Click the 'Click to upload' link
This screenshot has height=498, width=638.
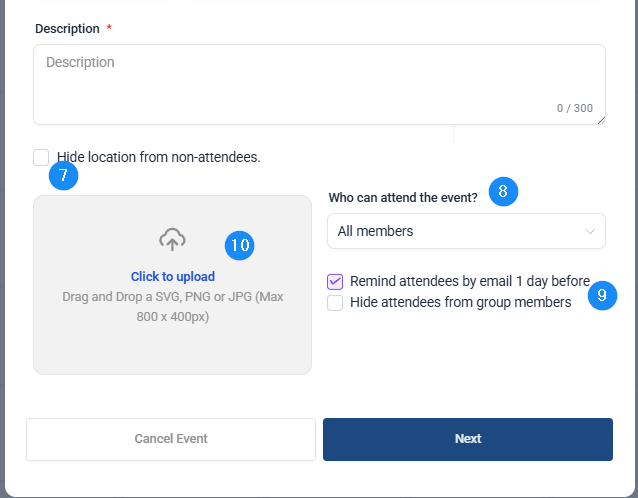tap(172, 277)
